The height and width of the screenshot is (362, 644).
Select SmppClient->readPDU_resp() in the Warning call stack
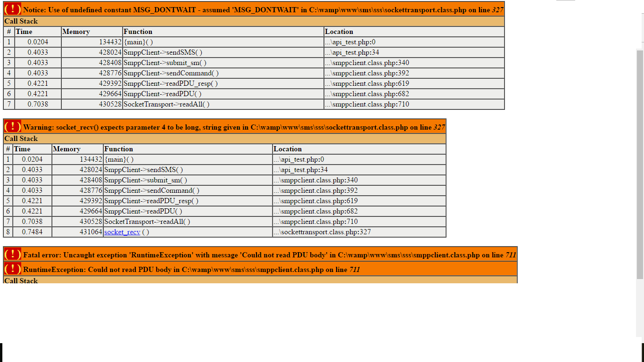tap(151, 201)
